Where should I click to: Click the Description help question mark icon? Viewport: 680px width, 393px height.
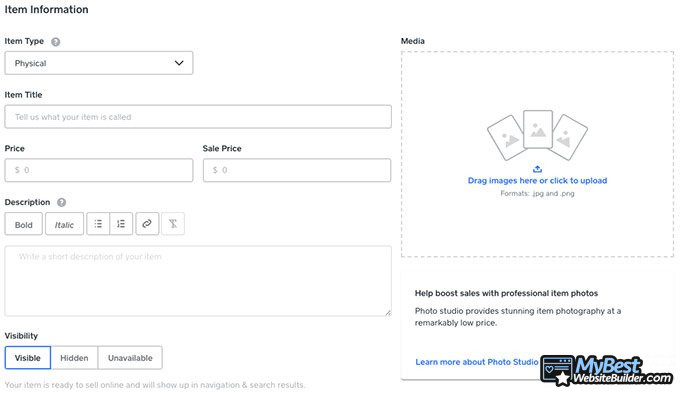(x=62, y=203)
